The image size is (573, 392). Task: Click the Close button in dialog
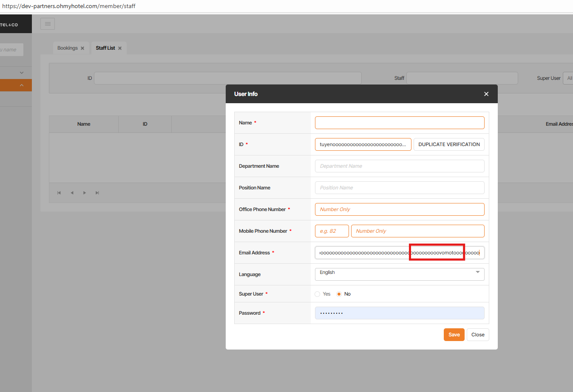click(477, 335)
